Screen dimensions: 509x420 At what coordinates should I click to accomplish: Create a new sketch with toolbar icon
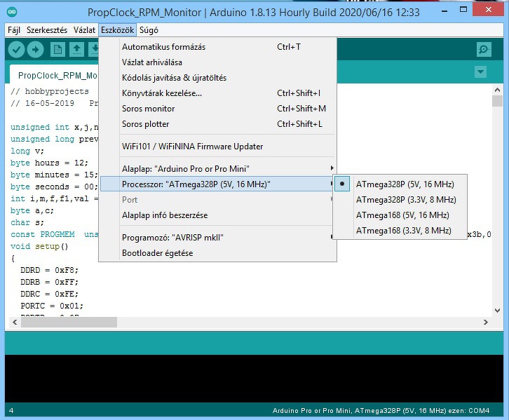pyautogui.click(x=57, y=50)
